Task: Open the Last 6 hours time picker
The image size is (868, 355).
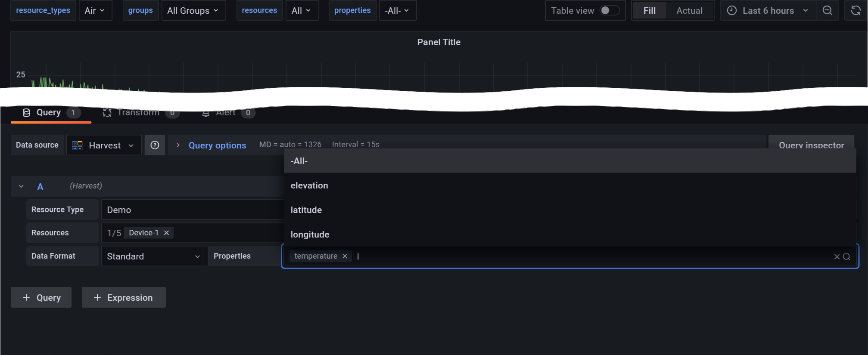Action: click(x=766, y=10)
